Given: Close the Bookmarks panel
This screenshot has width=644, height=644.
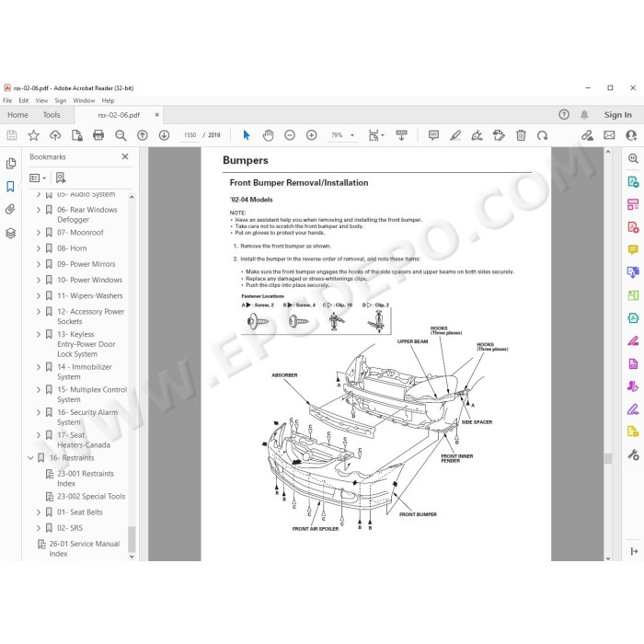Looking at the screenshot, I should tap(125, 156).
